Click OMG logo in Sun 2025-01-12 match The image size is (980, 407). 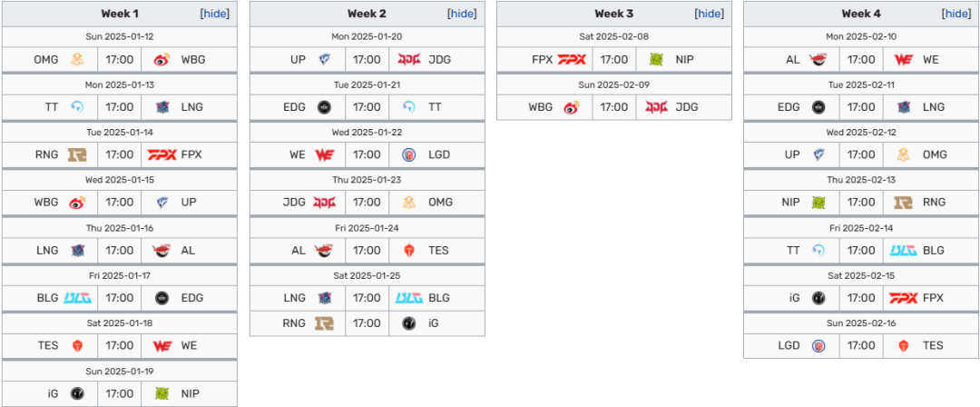point(77,59)
